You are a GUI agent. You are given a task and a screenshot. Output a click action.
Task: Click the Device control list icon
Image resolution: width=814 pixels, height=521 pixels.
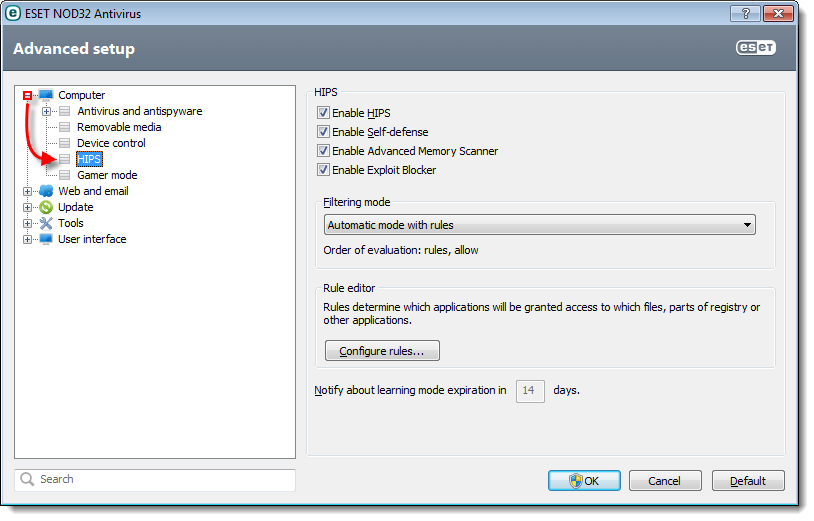pos(64,143)
